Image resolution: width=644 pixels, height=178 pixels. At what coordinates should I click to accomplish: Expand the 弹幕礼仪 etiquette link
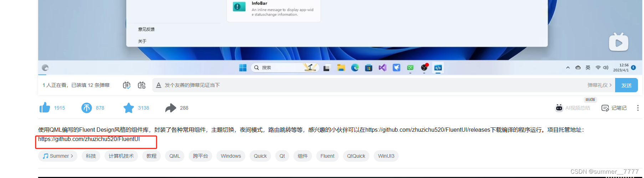coord(599,85)
